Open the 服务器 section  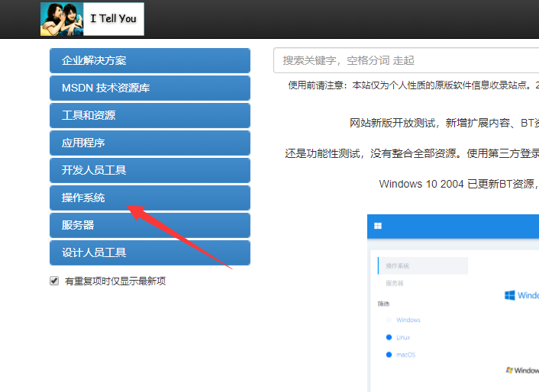tap(150, 226)
